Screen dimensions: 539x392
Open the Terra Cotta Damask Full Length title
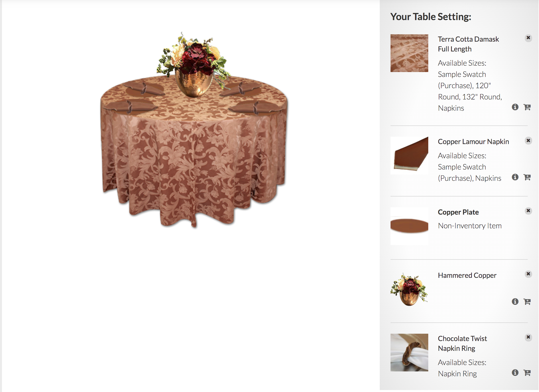pos(468,44)
